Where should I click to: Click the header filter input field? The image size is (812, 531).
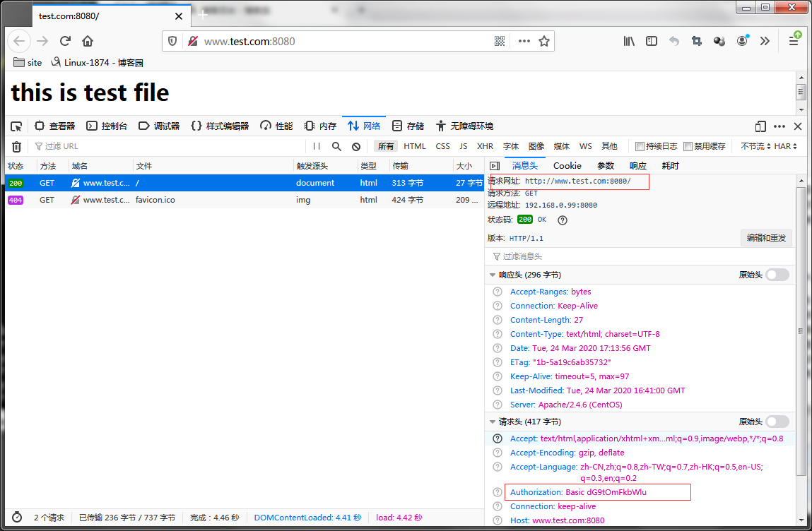pos(640,256)
